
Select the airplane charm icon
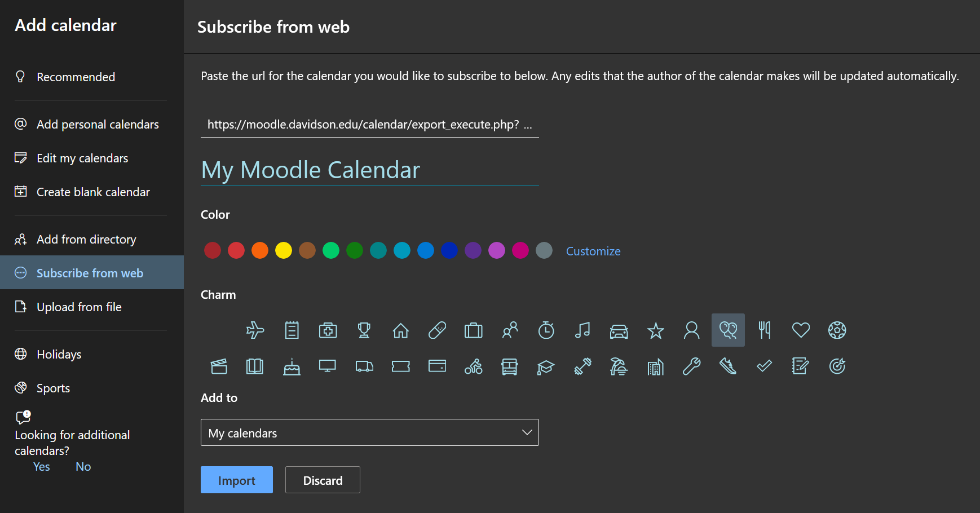255,330
